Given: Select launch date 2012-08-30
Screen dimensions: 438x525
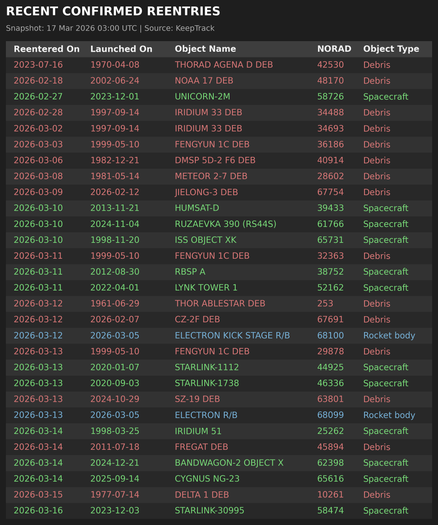Looking at the screenshot, I should tap(115, 272).
